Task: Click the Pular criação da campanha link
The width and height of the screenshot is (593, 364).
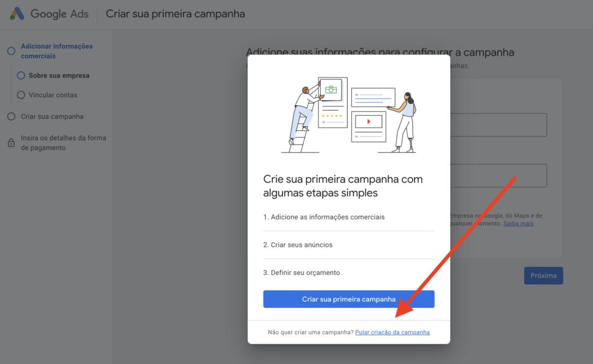Action: (392, 332)
